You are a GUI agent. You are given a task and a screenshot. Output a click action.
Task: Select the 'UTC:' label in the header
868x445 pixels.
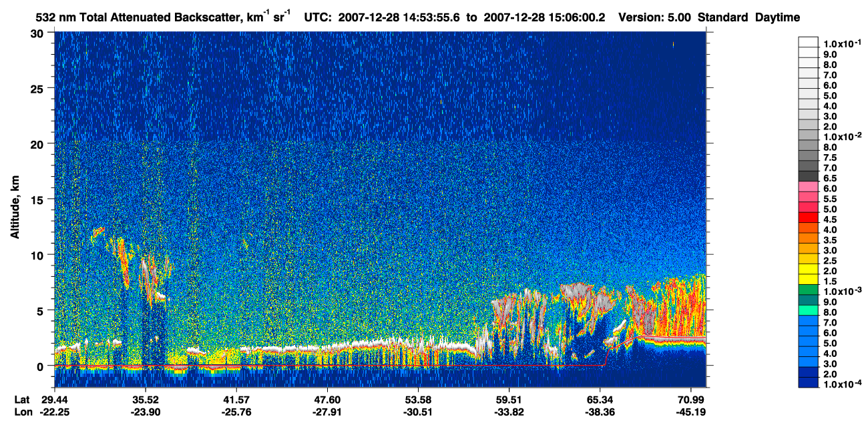tap(318, 18)
